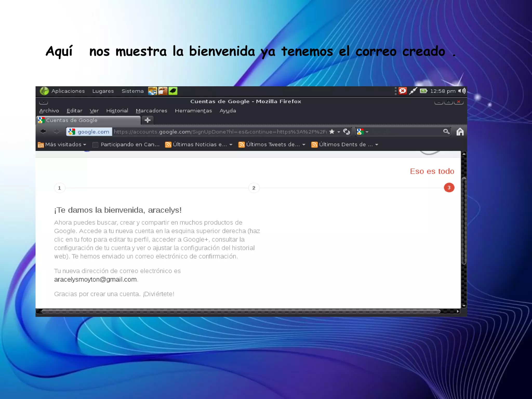Image resolution: width=532 pixels, height=399 pixels.
Task: Open the Lugares panel menu
Action: tap(103, 91)
